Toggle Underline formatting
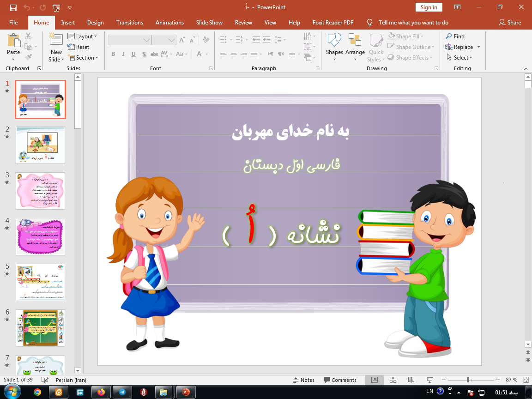This screenshot has width=532, height=399. [133, 54]
